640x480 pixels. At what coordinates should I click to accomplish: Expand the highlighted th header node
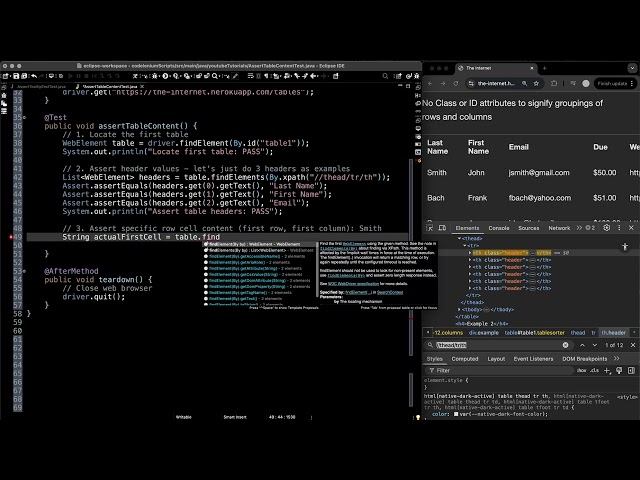470,253
